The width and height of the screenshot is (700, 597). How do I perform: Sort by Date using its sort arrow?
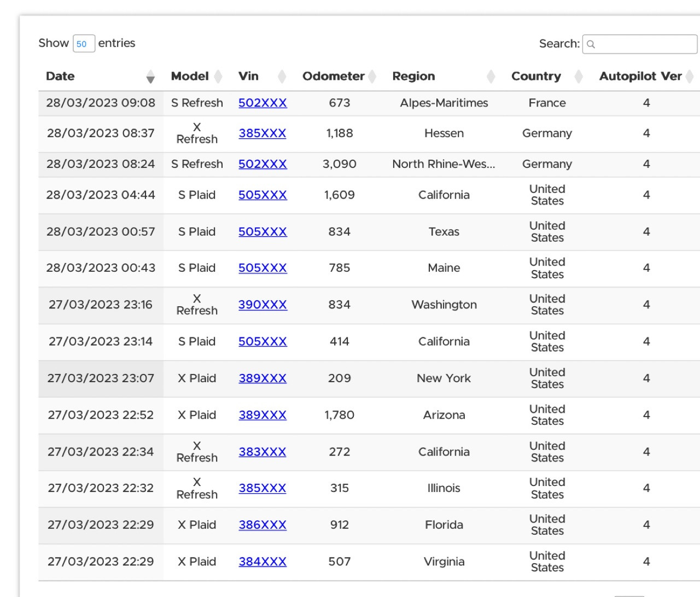(x=150, y=77)
